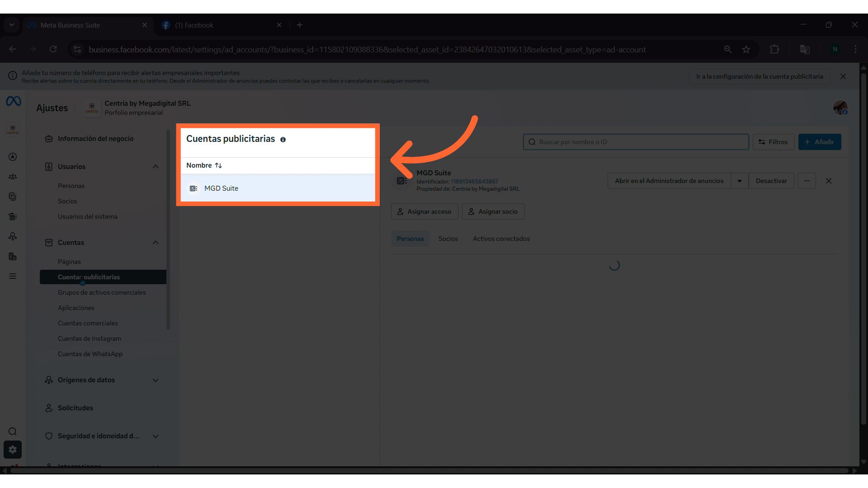Open Usuarios del sistema
The width and height of the screenshot is (868, 488).
(x=87, y=216)
